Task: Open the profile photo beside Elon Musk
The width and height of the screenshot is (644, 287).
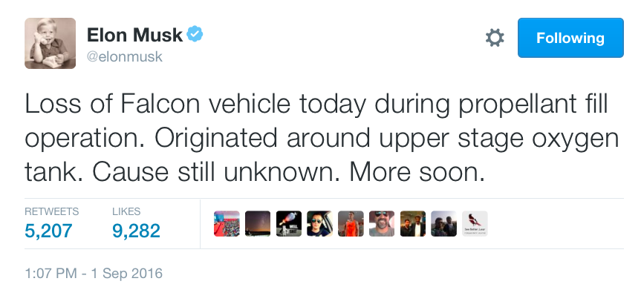Action: tap(50, 43)
